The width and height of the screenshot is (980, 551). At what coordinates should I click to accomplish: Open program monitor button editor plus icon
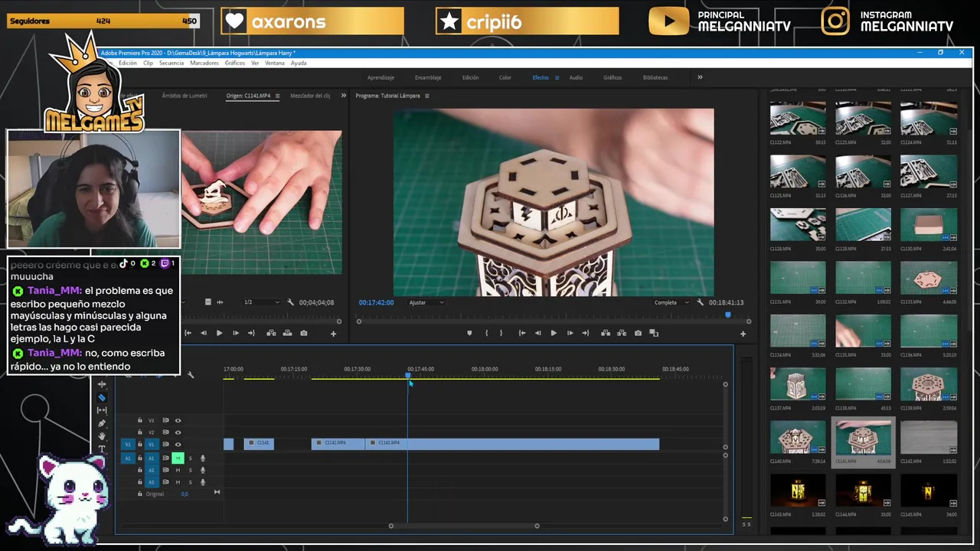pos(743,334)
